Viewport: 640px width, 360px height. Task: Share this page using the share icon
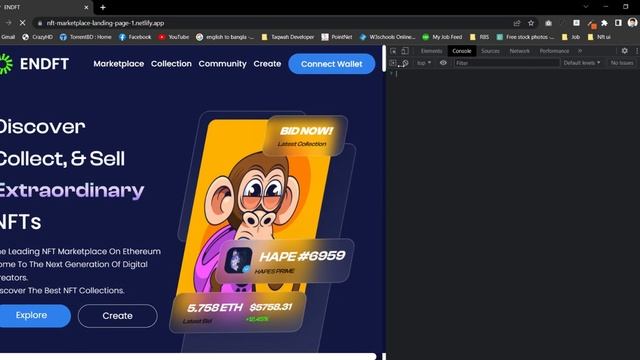tap(517, 23)
